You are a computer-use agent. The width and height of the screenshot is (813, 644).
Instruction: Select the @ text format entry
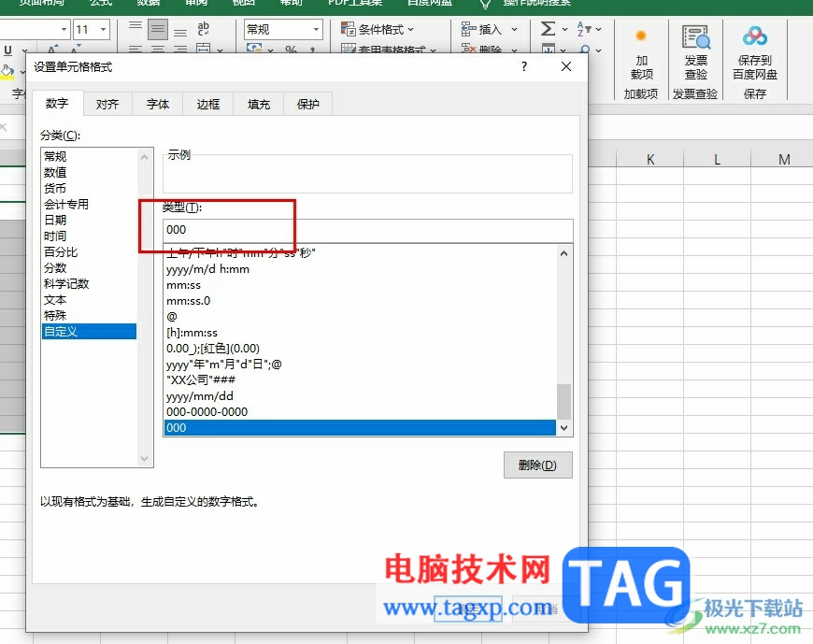[x=361, y=316]
